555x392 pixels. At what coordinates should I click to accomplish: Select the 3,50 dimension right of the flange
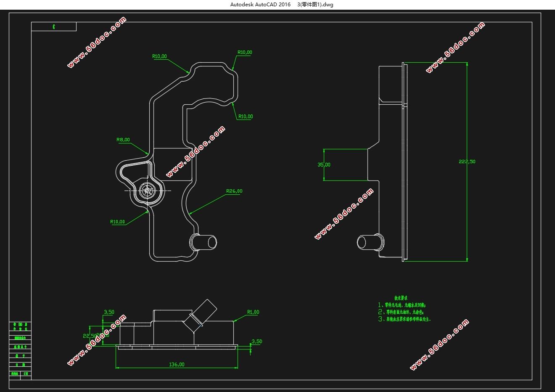point(256,342)
